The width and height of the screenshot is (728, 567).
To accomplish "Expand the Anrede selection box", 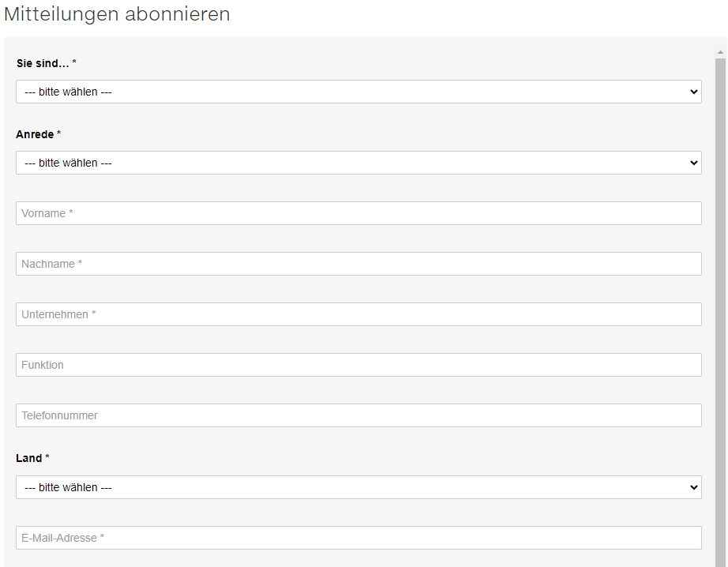I will tap(358, 163).
